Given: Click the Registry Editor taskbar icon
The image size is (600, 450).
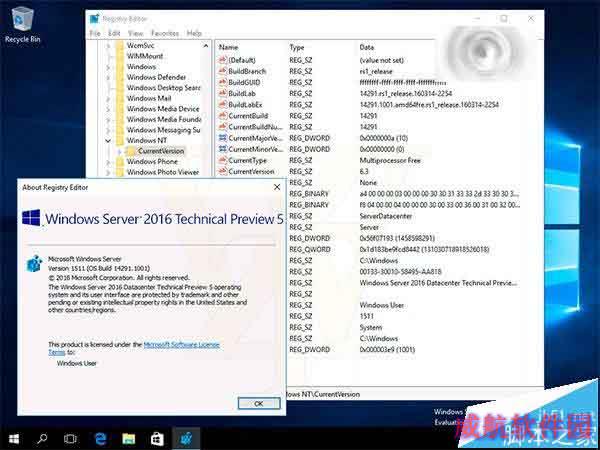Looking at the screenshot, I should pos(186,439).
